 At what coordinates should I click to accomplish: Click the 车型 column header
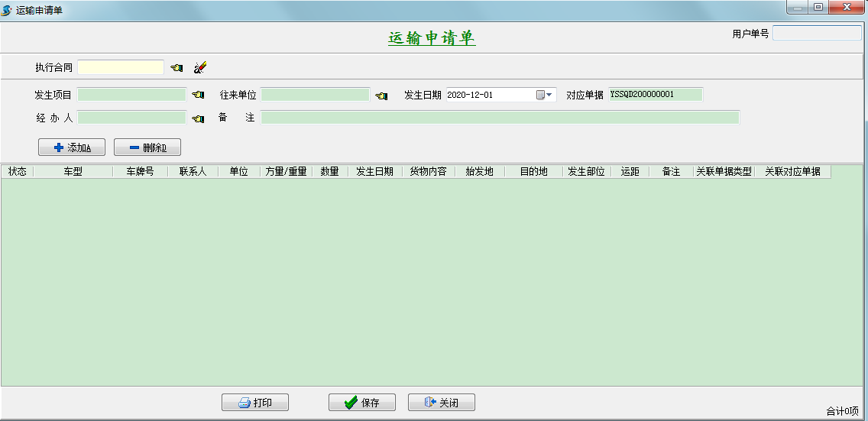click(x=73, y=171)
